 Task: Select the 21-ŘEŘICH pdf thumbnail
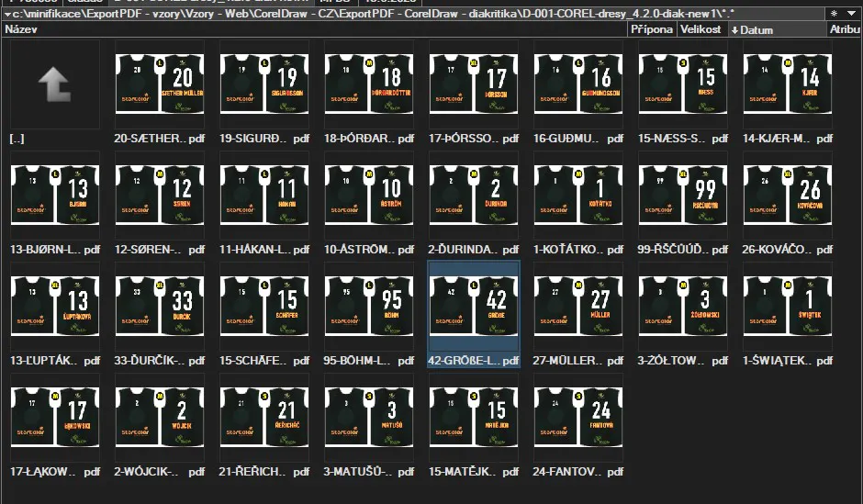coord(264,418)
